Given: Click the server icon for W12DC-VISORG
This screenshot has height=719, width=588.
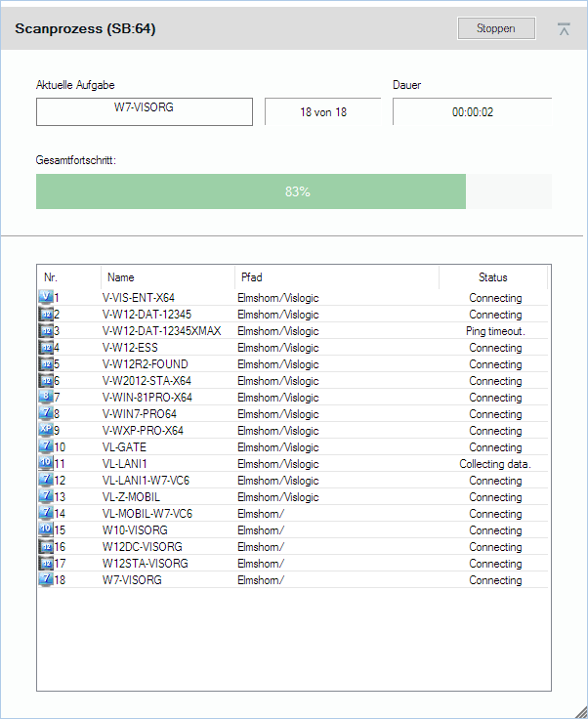Looking at the screenshot, I should pyautogui.click(x=46, y=546).
